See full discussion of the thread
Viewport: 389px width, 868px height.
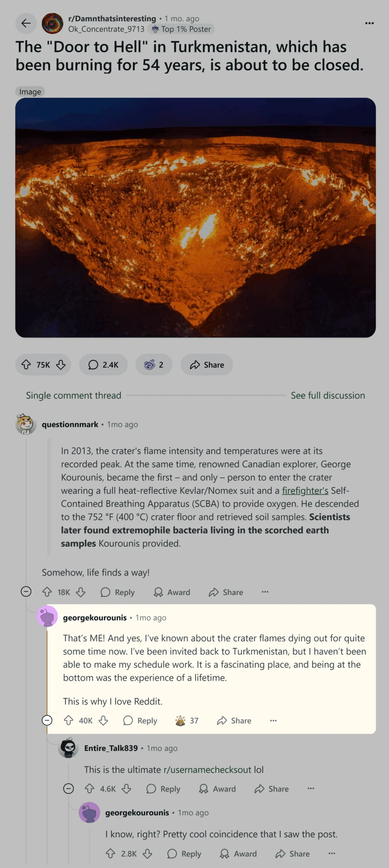click(327, 395)
